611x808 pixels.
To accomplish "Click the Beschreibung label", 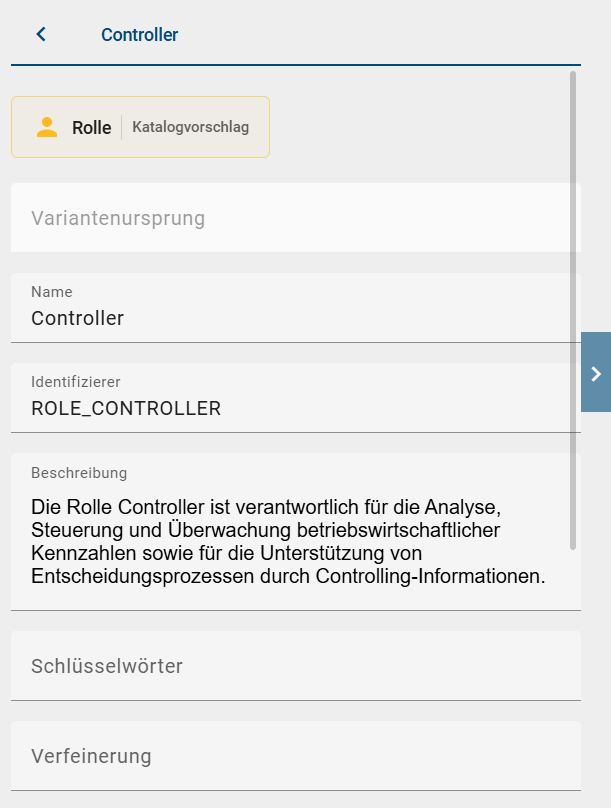I will tap(72, 472).
